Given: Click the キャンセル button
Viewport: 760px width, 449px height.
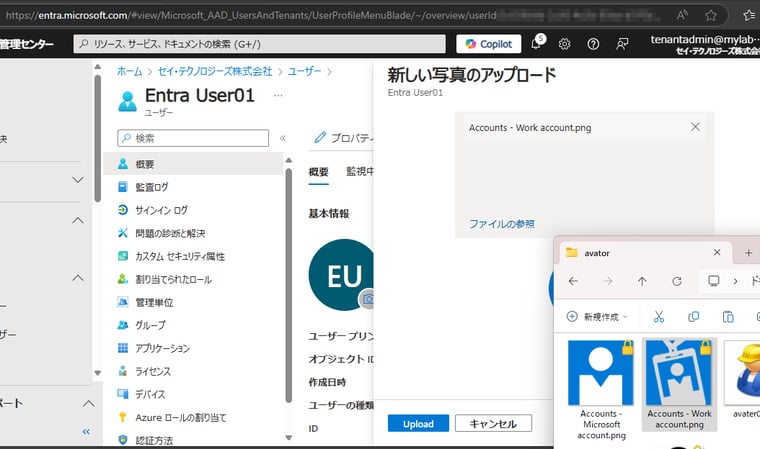Looking at the screenshot, I should 493,423.
